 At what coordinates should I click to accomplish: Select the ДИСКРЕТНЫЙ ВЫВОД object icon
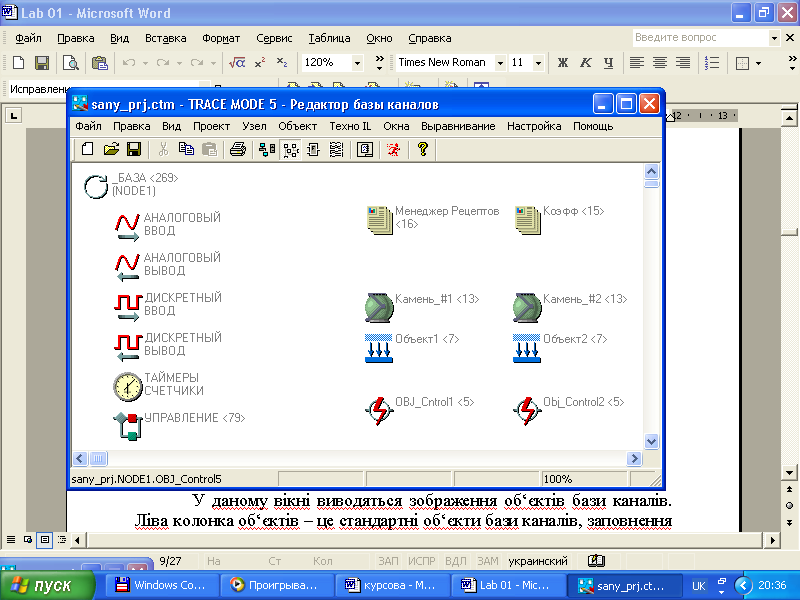(127, 347)
